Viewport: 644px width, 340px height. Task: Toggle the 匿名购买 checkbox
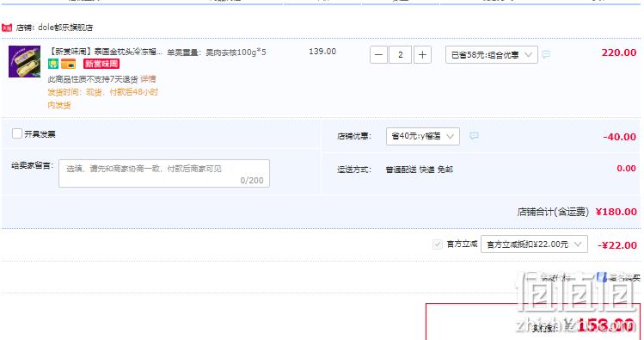coord(601,277)
